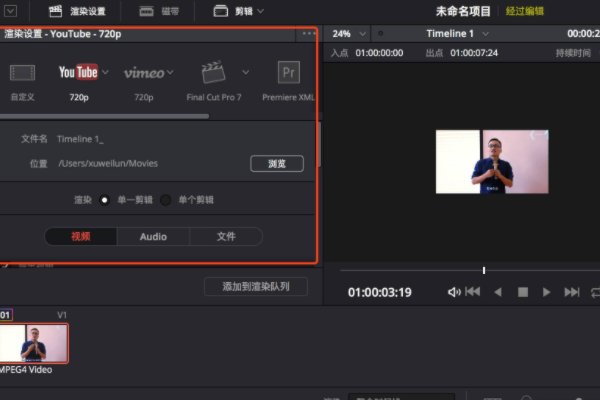Click the 经过编辑 edited status label
The image size is (600, 400).
[x=525, y=11]
